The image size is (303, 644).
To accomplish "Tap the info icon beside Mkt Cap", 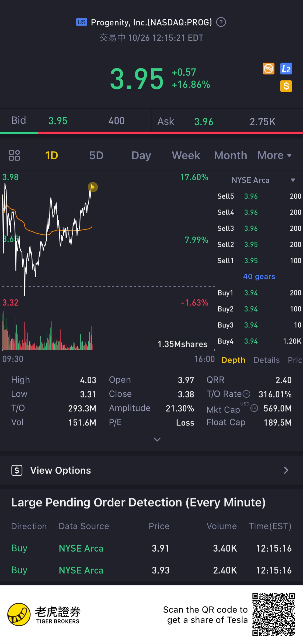I will (254, 408).
